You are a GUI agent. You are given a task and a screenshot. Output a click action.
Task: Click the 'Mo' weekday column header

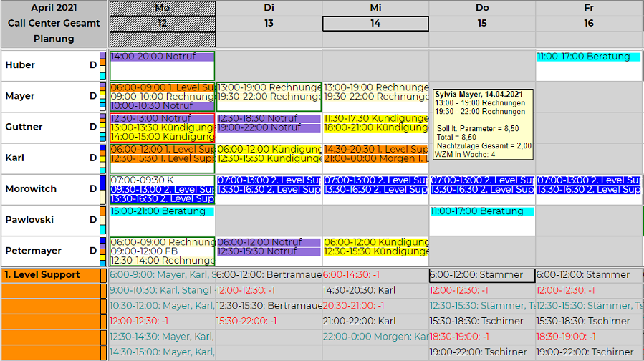point(162,8)
